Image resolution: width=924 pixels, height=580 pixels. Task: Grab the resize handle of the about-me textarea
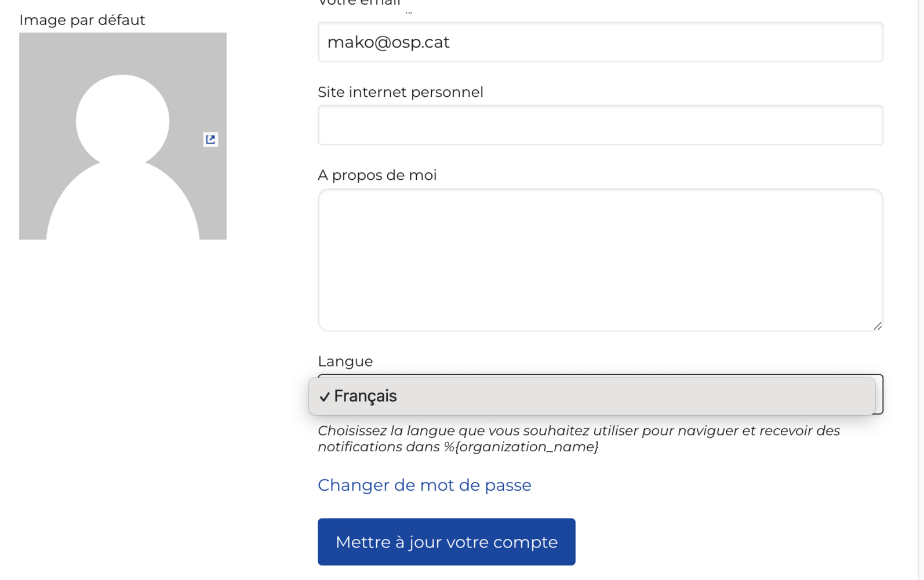click(x=877, y=326)
